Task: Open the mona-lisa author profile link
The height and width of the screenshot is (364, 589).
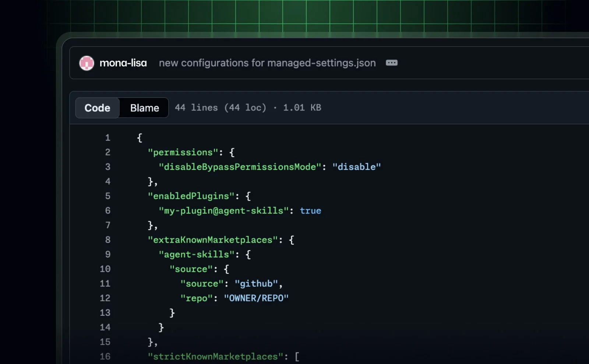Action: (123, 63)
